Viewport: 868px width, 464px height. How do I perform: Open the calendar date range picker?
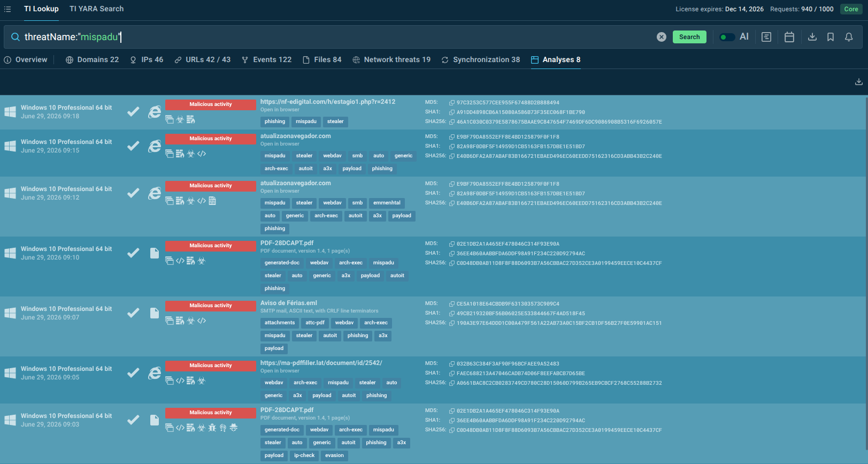pyautogui.click(x=789, y=37)
